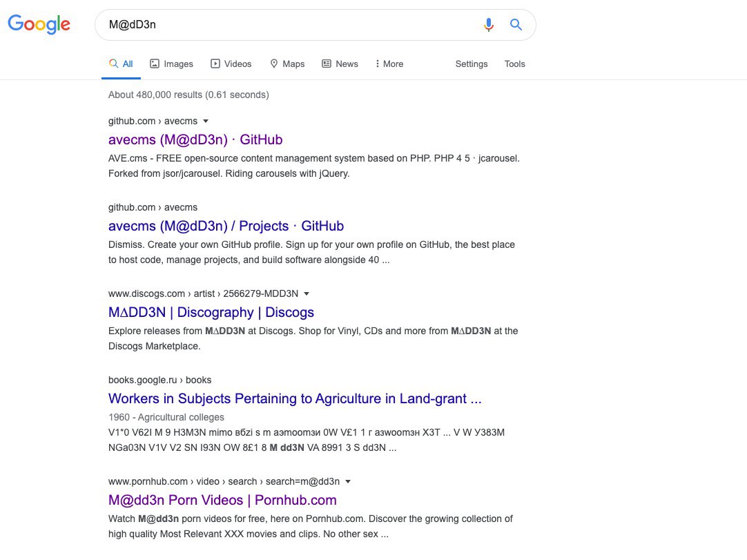Expand dropdown arrow beside discogs.com URL
Image resolution: width=747 pixels, height=560 pixels.
[x=307, y=293]
